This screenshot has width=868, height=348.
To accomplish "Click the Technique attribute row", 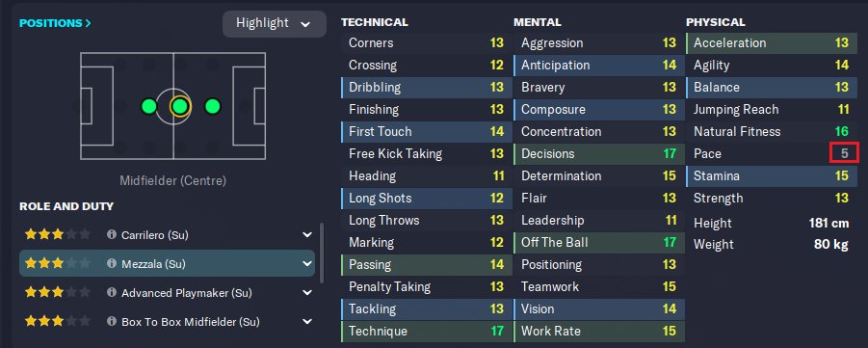I will coord(426,332).
